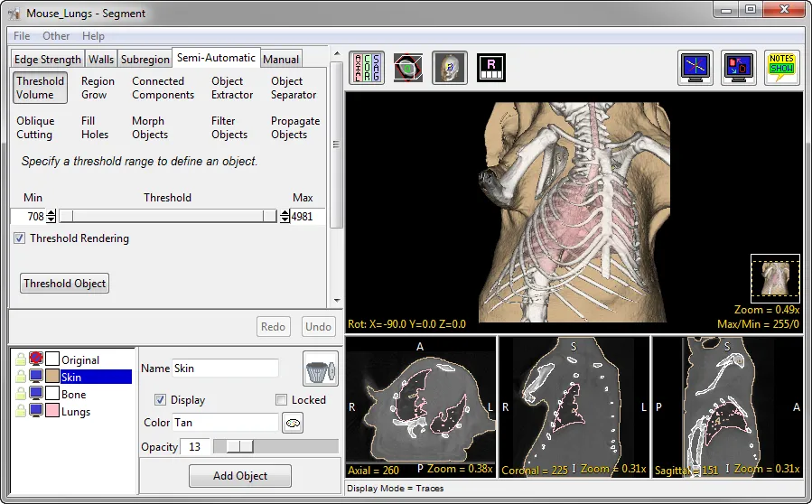Click the black R render-type icon
Image resolution: width=812 pixels, height=504 pixels.
point(490,68)
